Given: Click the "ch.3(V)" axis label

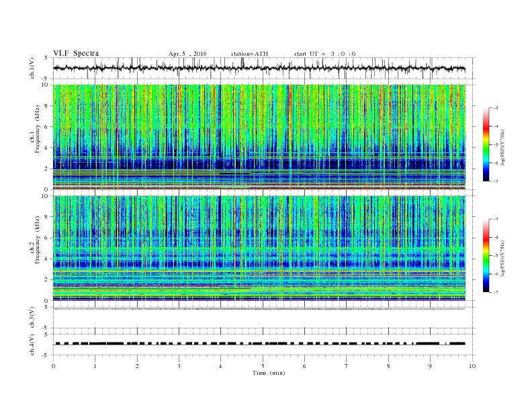Looking at the screenshot, I should click(x=32, y=318).
